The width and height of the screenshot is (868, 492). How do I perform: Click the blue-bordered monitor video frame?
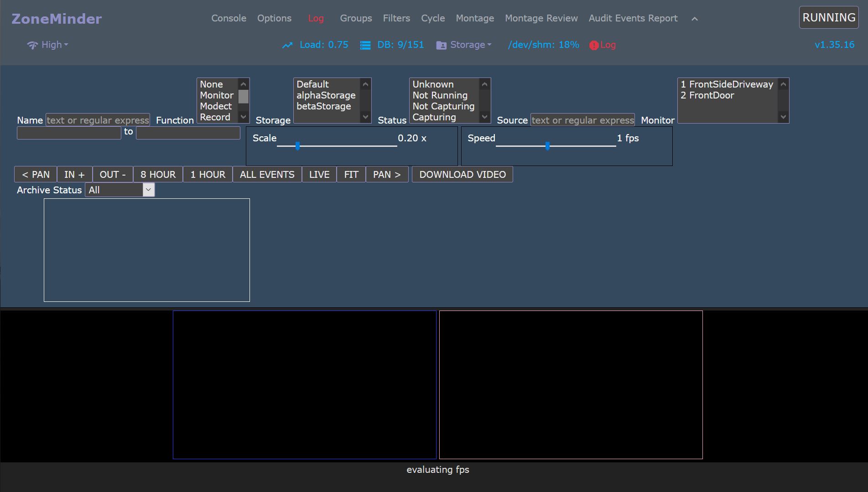[305, 385]
